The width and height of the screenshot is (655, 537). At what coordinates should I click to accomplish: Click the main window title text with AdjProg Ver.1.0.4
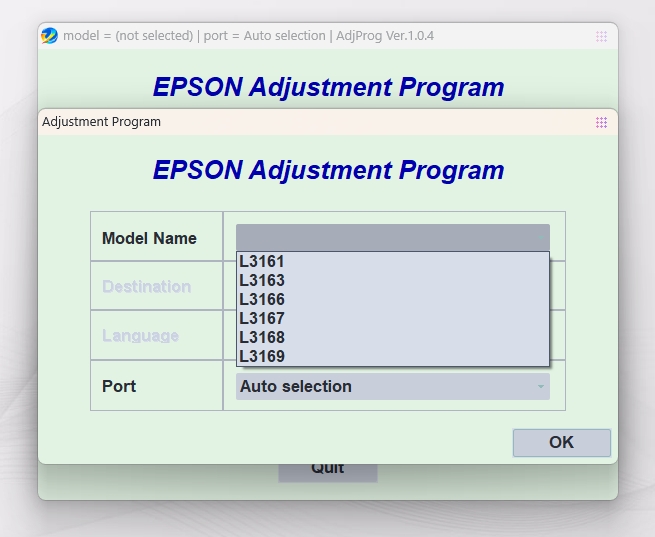point(249,36)
